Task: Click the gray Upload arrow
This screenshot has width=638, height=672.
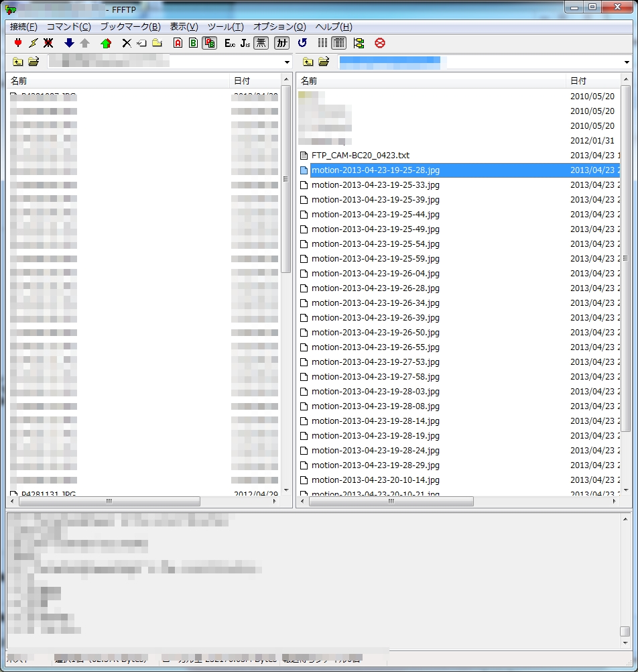Action: (x=85, y=43)
